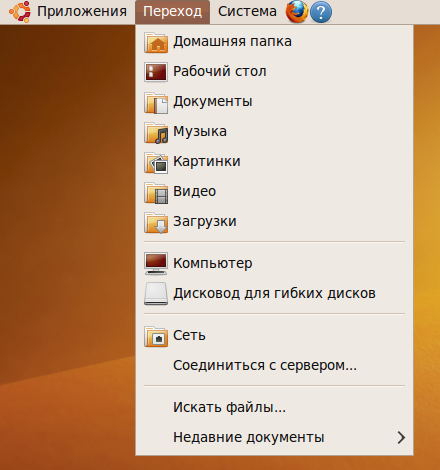Choose Соединиться с сервером…
The height and width of the screenshot is (470, 440).
tap(265, 365)
